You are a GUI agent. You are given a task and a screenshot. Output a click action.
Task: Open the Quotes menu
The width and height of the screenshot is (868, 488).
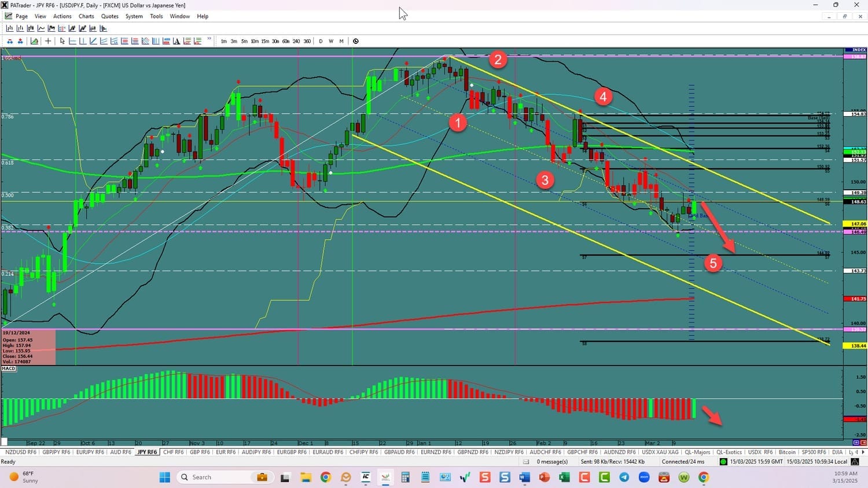[x=110, y=16]
